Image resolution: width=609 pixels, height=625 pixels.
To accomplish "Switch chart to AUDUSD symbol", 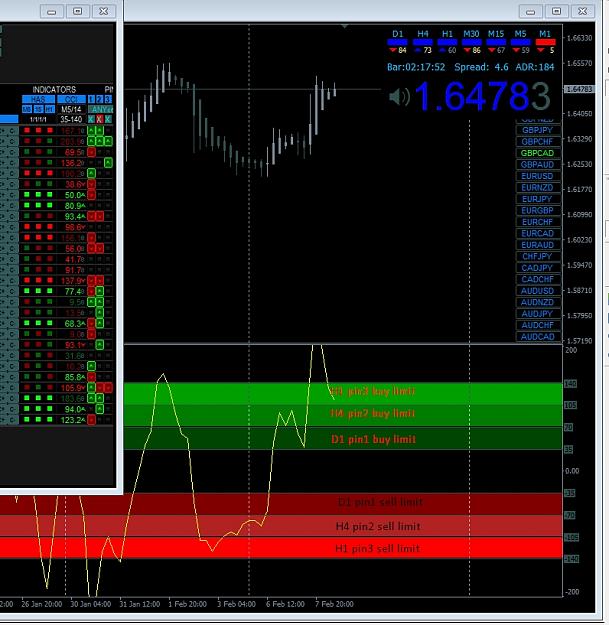I will (537, 291).
